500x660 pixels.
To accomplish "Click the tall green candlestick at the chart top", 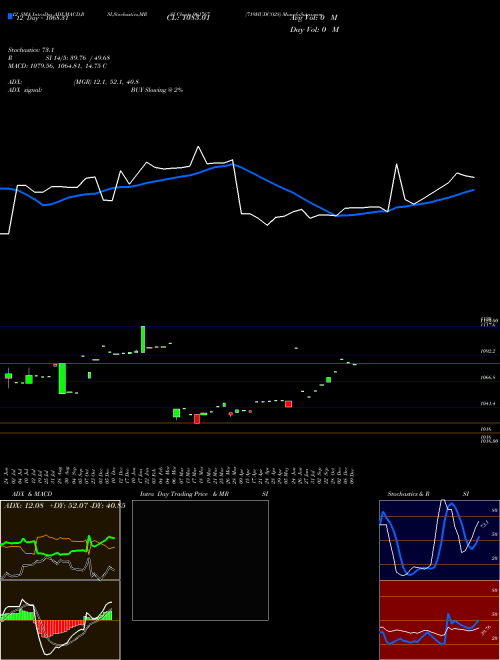I will tap(143, 339).
